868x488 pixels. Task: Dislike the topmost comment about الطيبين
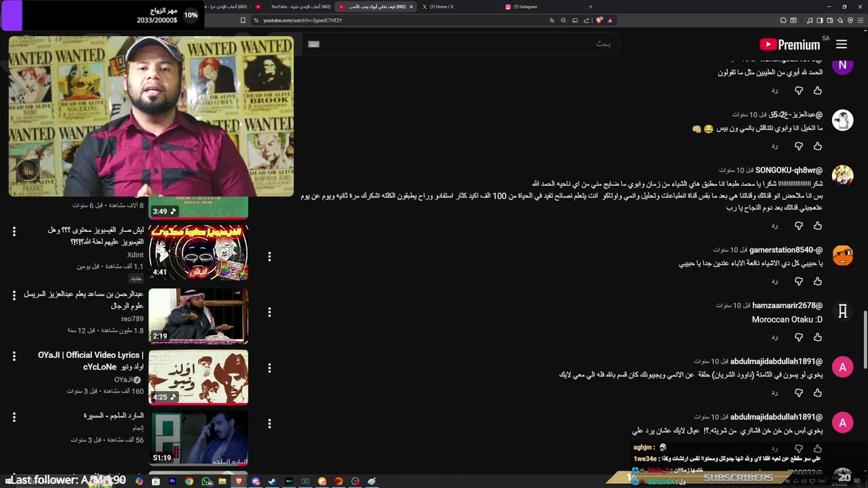[x=799, y=90]
